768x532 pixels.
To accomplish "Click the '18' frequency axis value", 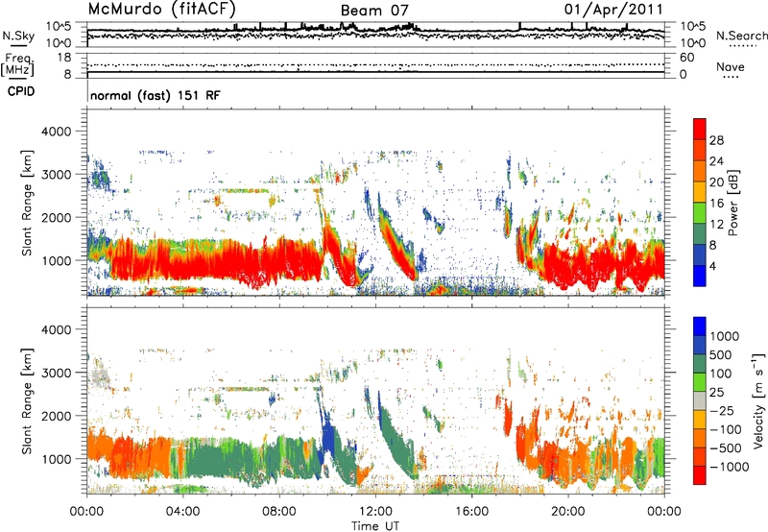I will pos(64,58).
